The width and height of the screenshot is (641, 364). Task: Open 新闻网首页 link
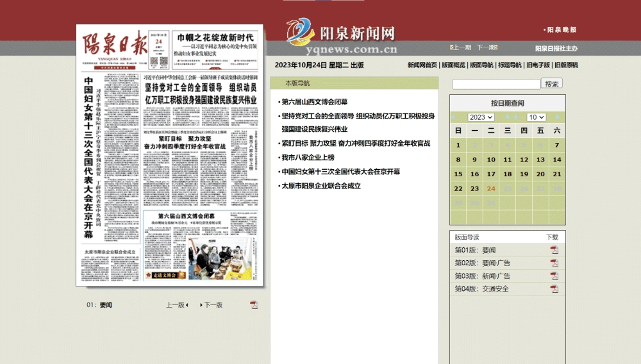(422, 65)
